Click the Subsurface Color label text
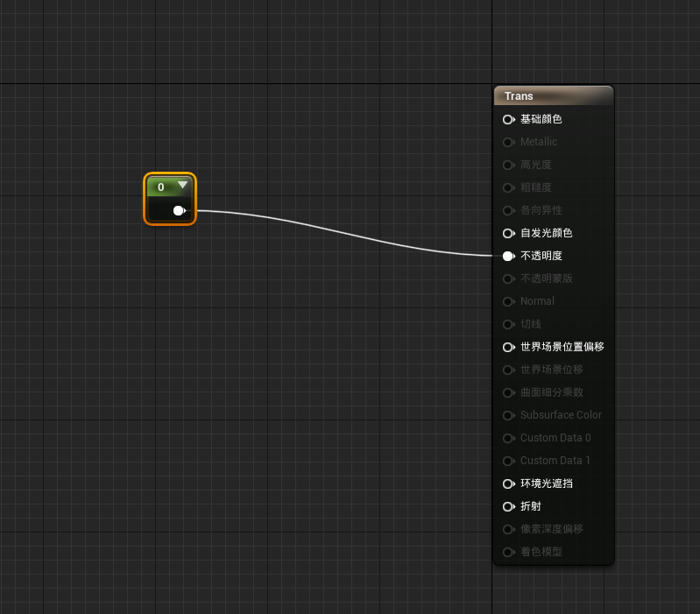The height and width of the screenshot is (614, 700). click(x=562, y=415)
